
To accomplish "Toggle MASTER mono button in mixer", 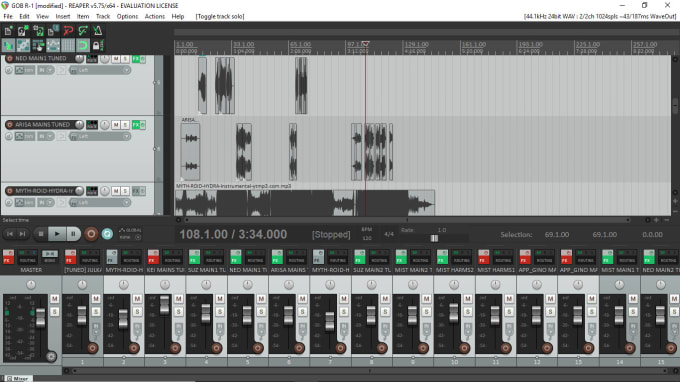I will (49, 254).
